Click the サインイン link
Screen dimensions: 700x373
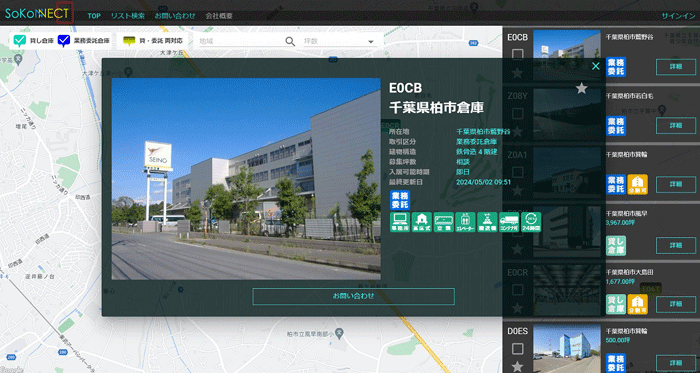tap(678, 16)
